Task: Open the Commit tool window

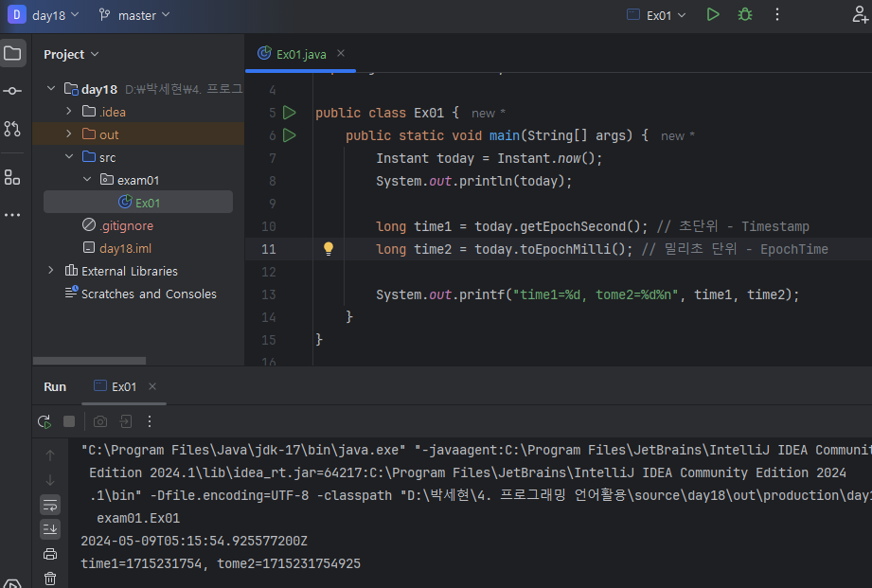Action: [12, 91]
